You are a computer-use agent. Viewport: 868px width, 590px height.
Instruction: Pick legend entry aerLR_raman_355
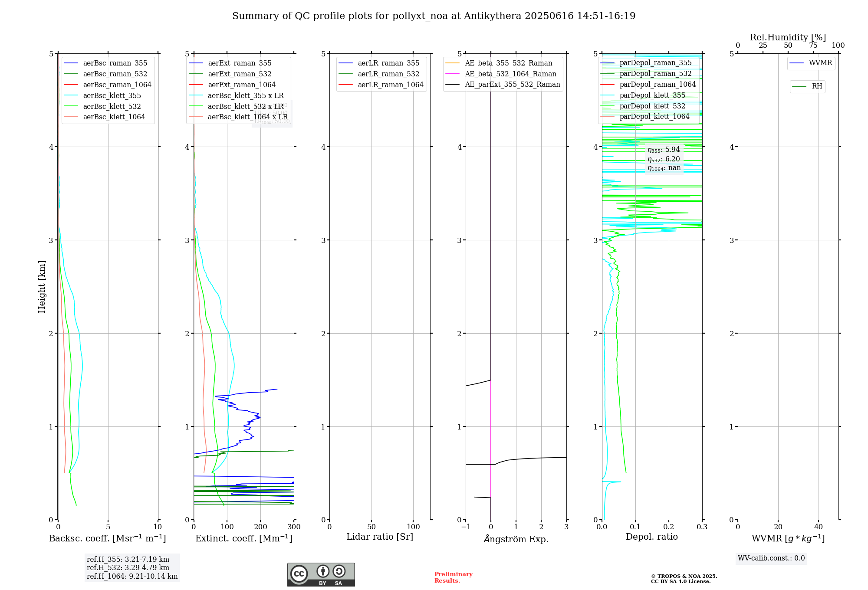(379, 63)
